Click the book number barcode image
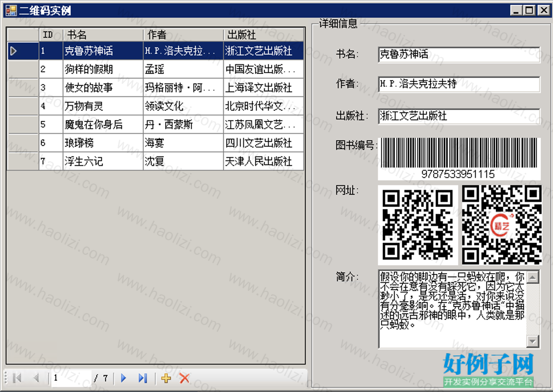Screen dimensions: 553x392 click(x=459, y=159)
